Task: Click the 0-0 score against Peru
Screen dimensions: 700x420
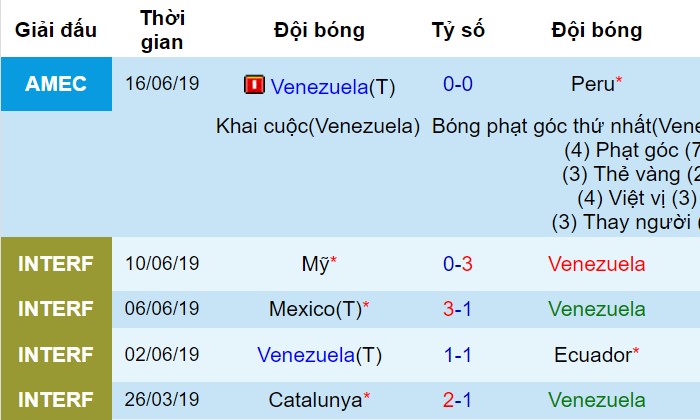Action: (x=458, y=84)
